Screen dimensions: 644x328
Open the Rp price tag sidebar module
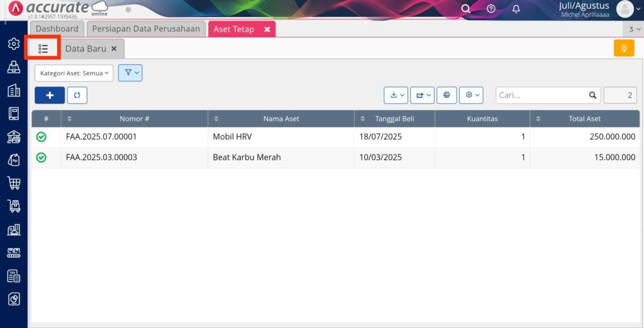14,160
